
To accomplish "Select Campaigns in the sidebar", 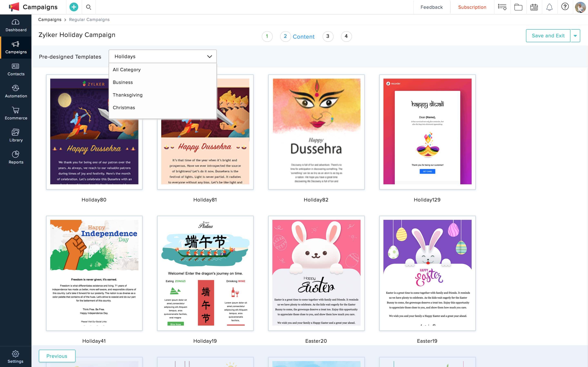I will click(16, 48).
